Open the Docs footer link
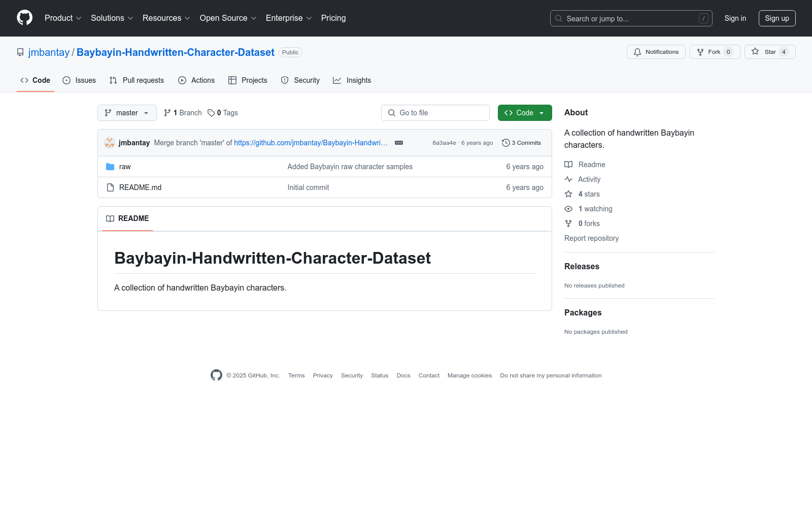Screen dimensions: 812x508 click(x=403, y=375)
